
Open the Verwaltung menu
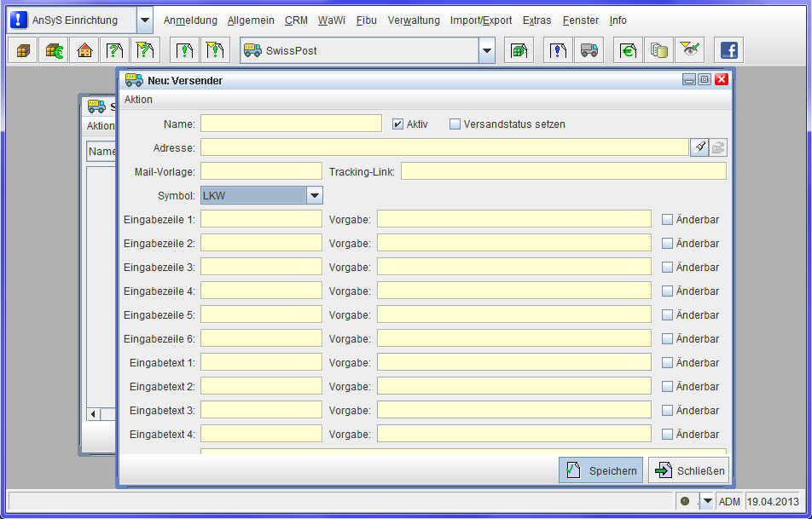414,20
